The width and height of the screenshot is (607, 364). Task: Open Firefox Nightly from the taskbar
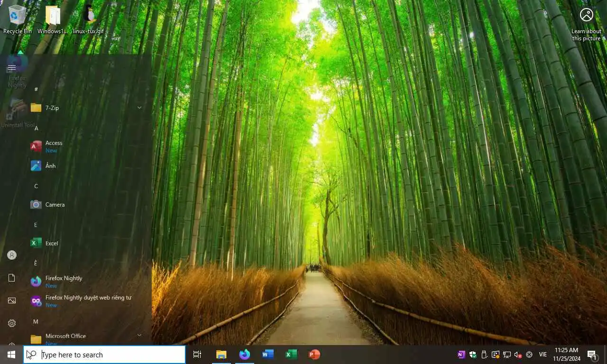244,355
